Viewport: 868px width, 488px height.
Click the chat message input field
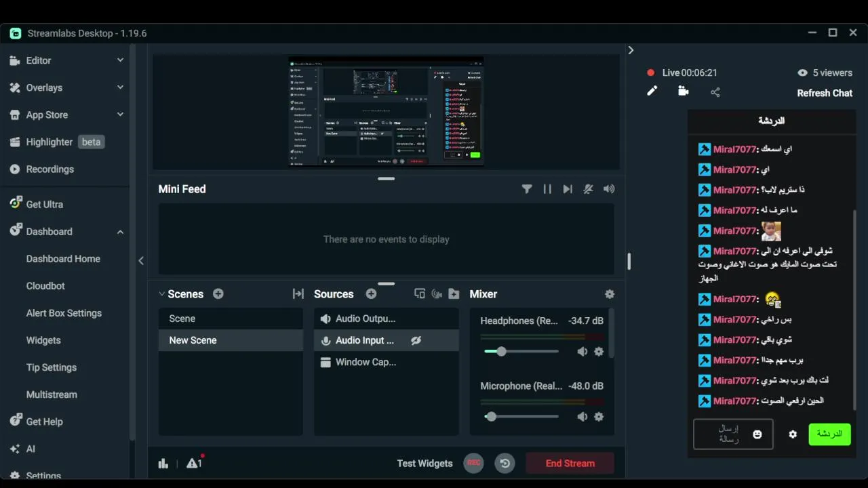(x=733, y=434)
